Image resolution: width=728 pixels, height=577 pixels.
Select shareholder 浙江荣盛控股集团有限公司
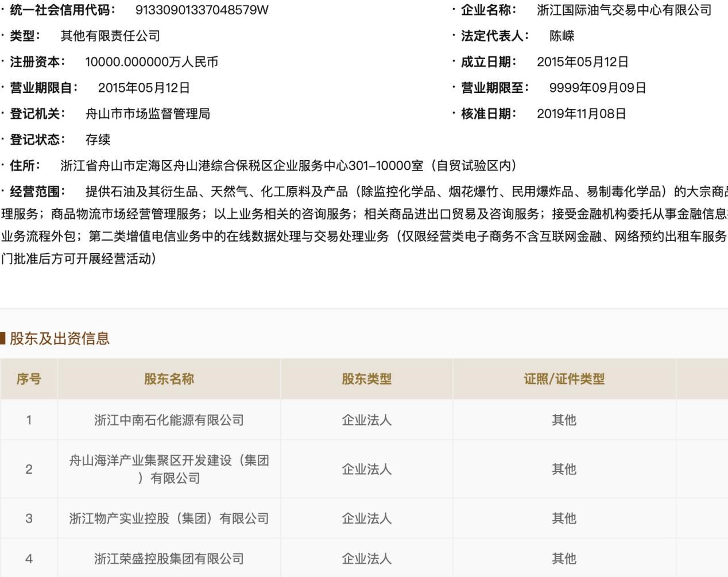pos(169,559)
